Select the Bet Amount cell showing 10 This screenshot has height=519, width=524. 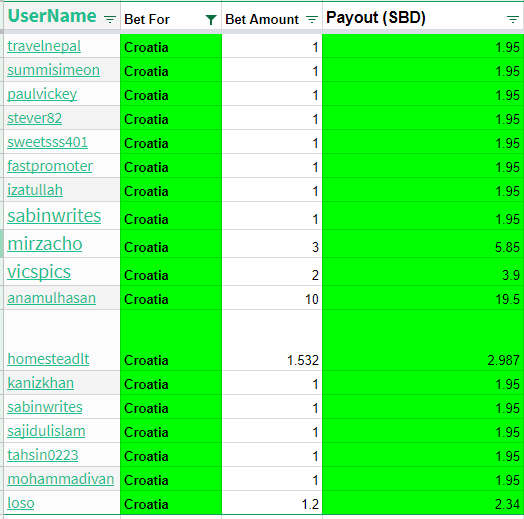click(272, 298)
